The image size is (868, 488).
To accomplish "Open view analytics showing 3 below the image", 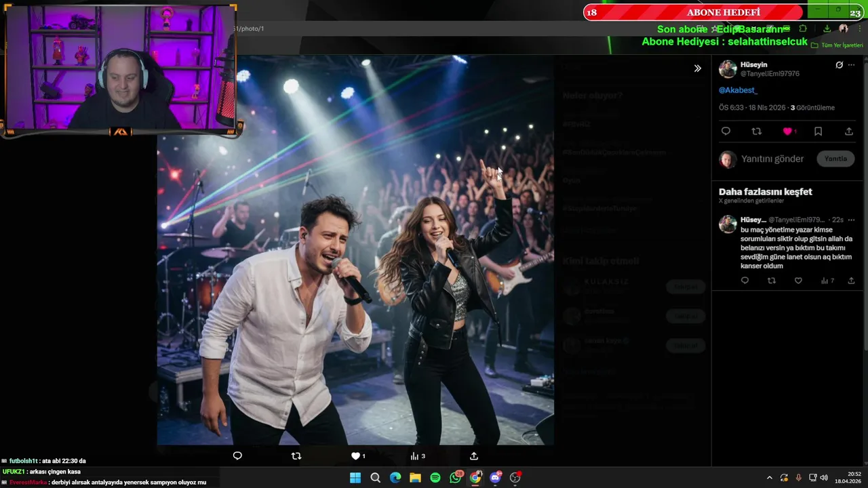I will point(418,456).
